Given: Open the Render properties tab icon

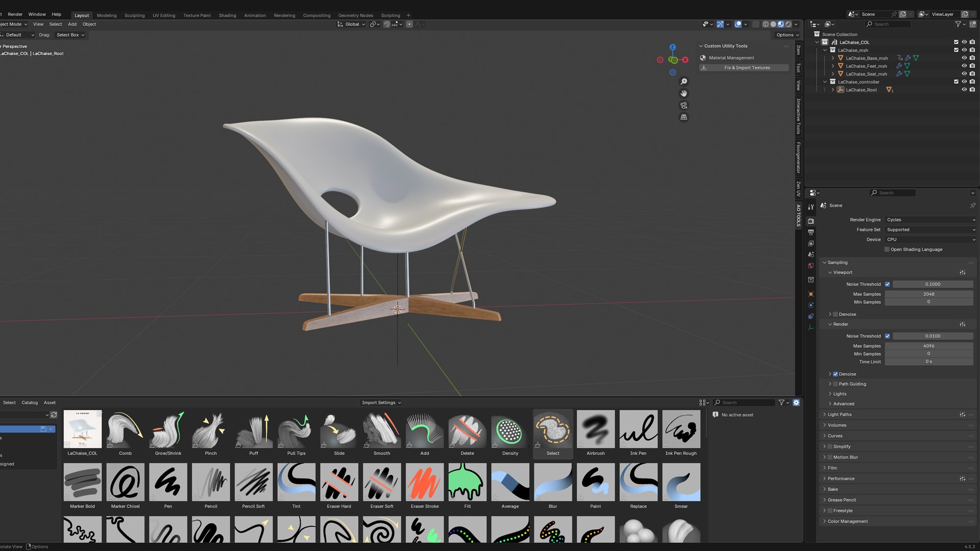Looking at the screenshot, I should coord(811,221).
